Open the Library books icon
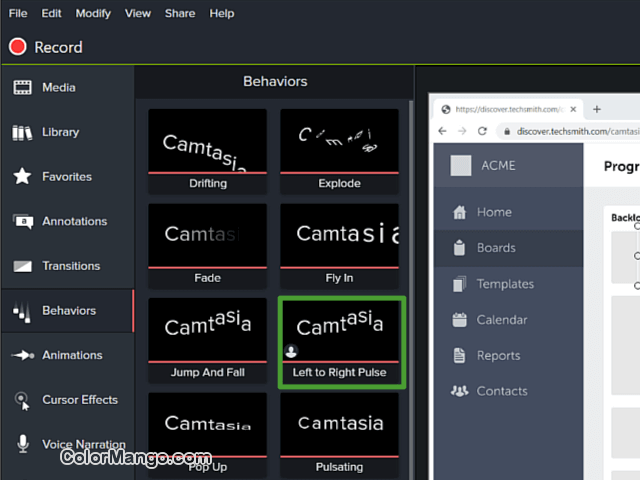Viewport: 640px width, 480px height. 22,132
